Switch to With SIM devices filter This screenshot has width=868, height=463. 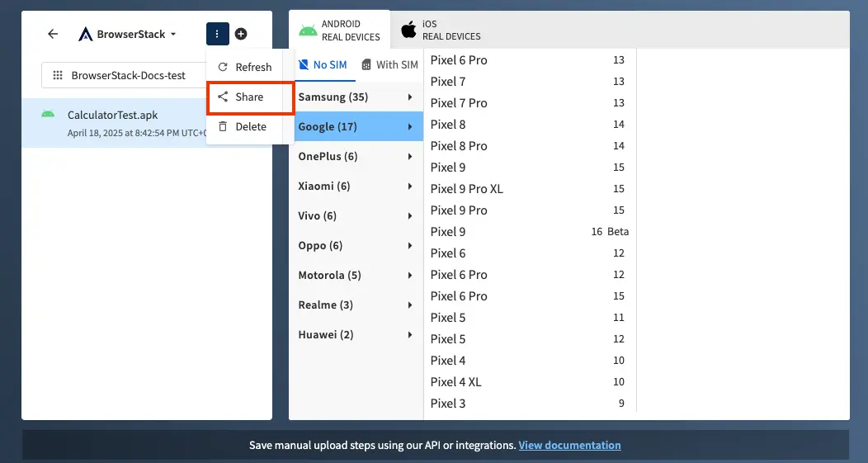click(390, 64)
